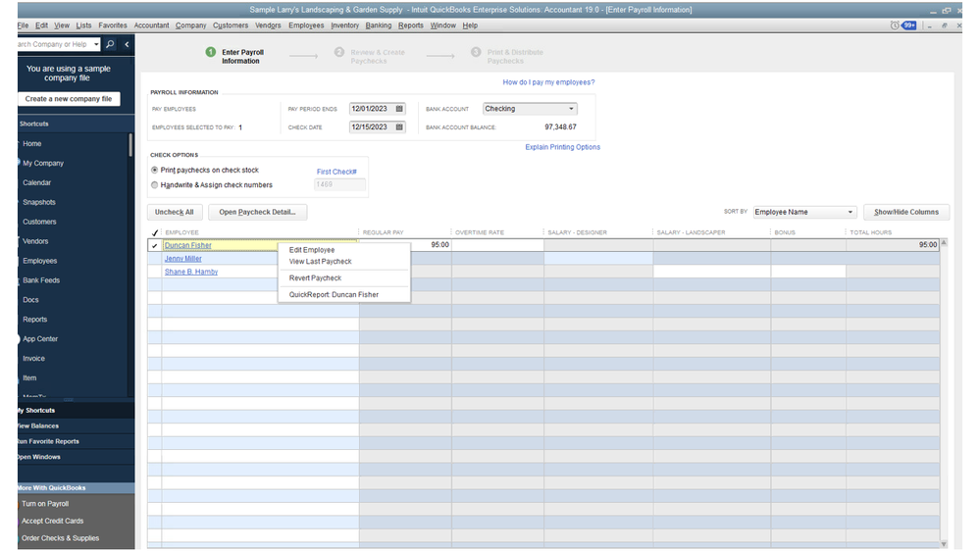Click the table scrollbar up arrow

tap(944, 243)
